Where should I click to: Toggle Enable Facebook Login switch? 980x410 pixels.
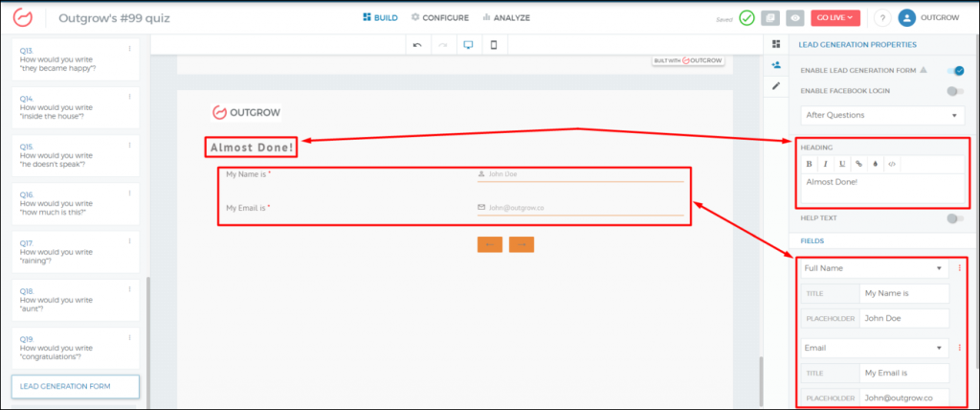(x=954, y=91)
